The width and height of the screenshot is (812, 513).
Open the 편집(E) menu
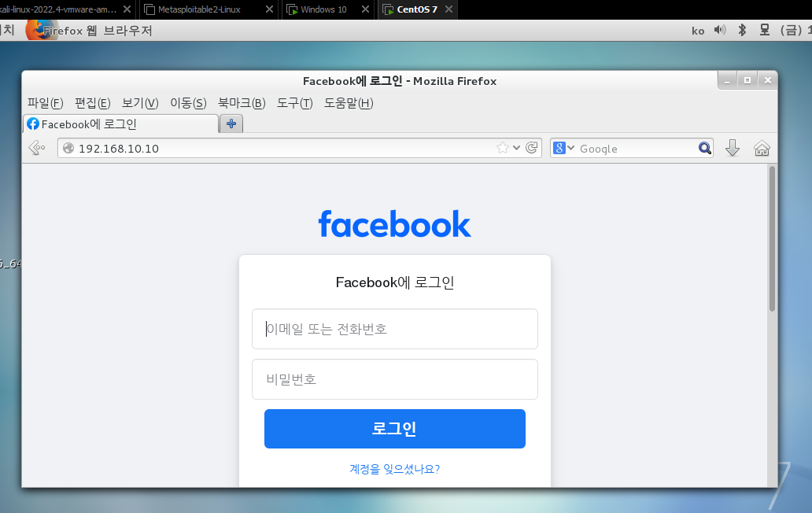[93, 103]
